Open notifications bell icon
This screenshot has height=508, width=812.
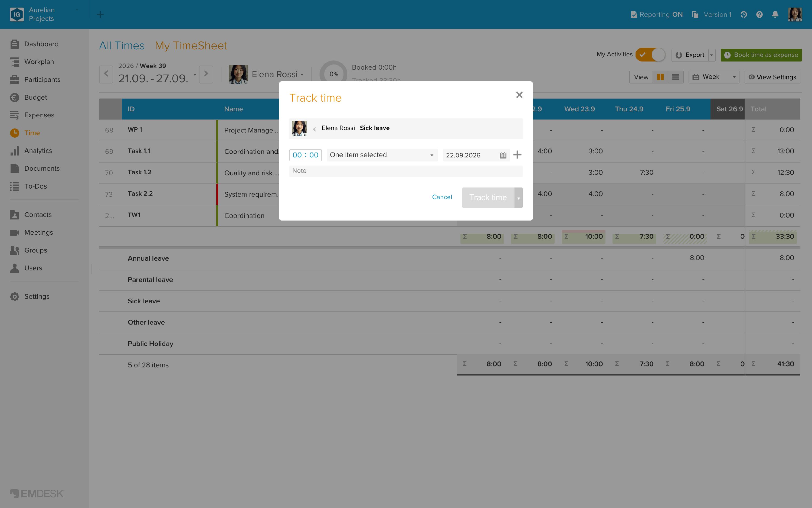[775, 14]
